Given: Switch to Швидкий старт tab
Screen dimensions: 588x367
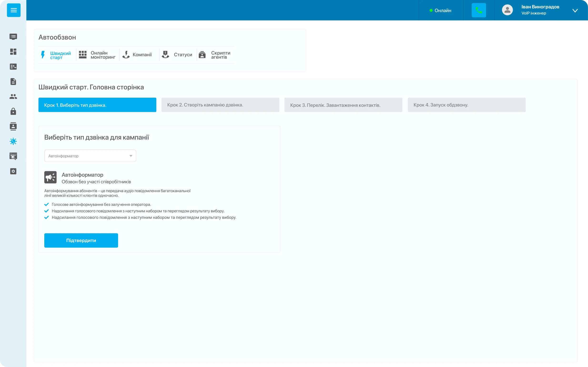Looking at the screenshot, I should [x=56, y=55].
